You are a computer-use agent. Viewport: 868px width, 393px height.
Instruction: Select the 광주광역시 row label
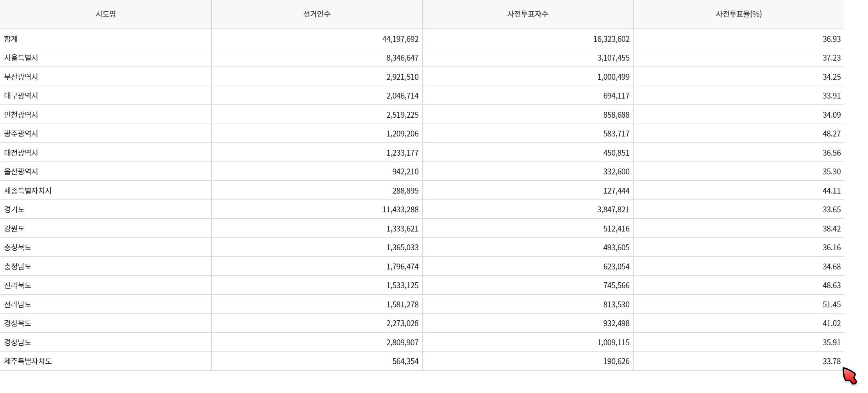point(21,134)
